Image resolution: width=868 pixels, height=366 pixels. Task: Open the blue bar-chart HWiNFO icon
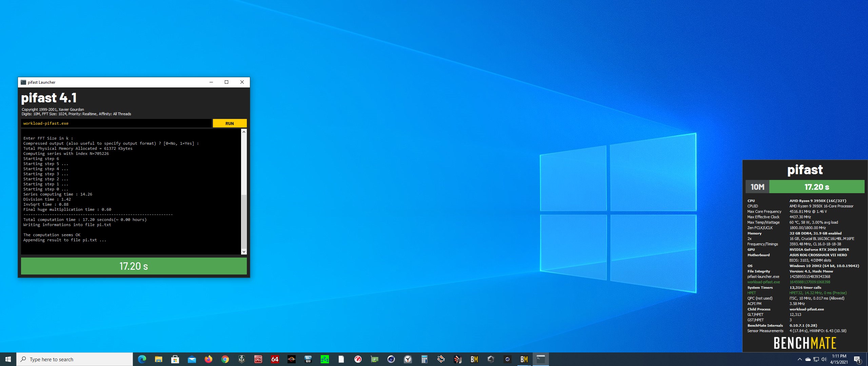[308, 359]
